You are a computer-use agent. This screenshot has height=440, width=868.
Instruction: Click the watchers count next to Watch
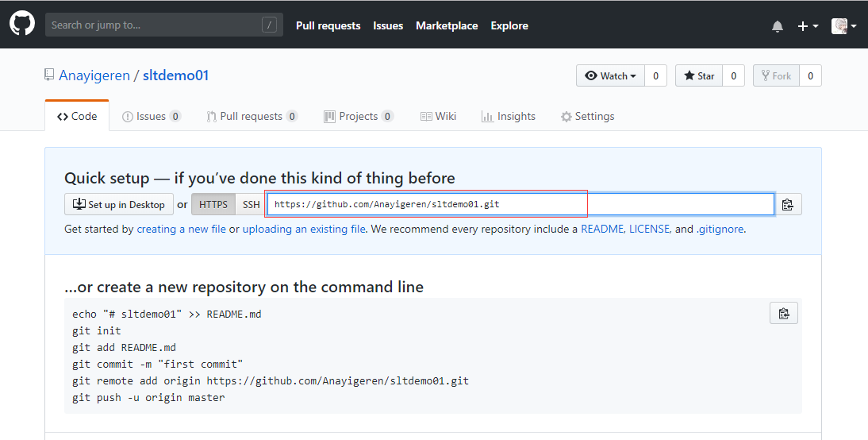656,76
